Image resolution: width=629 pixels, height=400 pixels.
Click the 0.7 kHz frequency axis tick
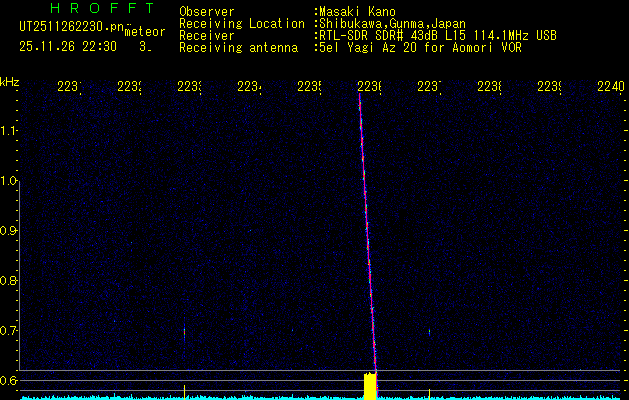pos(9,330)
